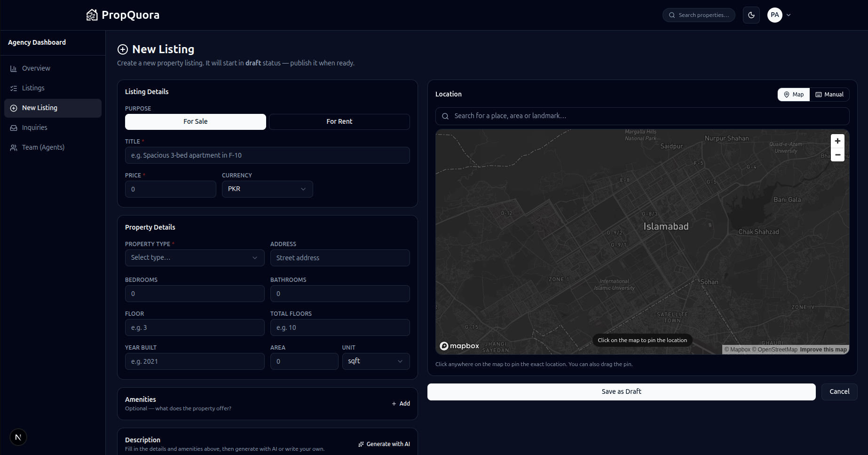Open Inquiries from the sidebar

point(53,128)
